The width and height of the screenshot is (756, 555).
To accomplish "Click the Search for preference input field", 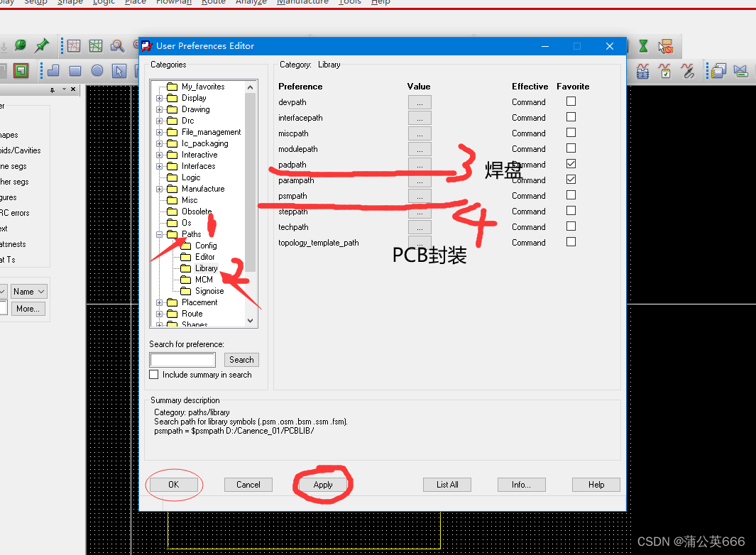I will [x=182, y=360].
